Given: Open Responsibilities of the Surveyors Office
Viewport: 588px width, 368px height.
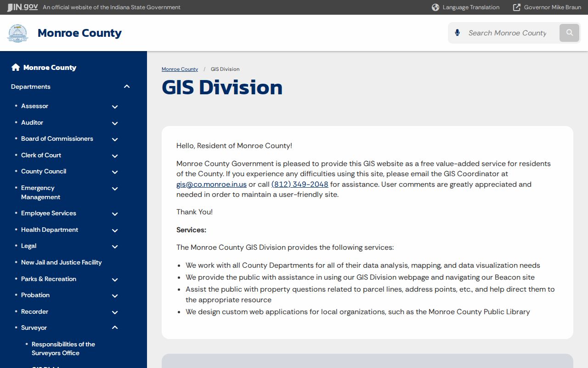Looking at the screenshot, I should click(x=63, y=349).
